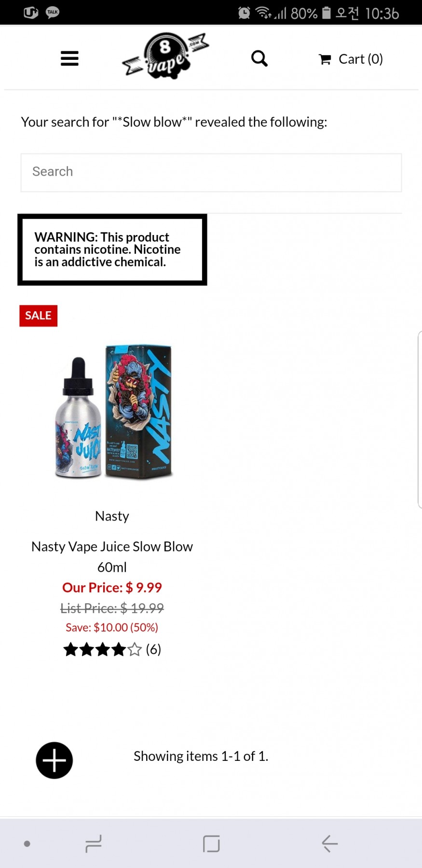
Task: Open Nasty Juice product image
Action: click(113, 412)
